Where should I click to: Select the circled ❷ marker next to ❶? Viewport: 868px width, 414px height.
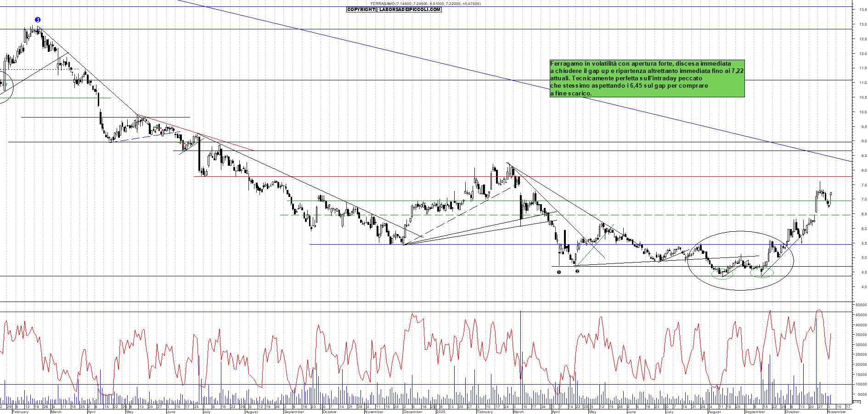577,272
